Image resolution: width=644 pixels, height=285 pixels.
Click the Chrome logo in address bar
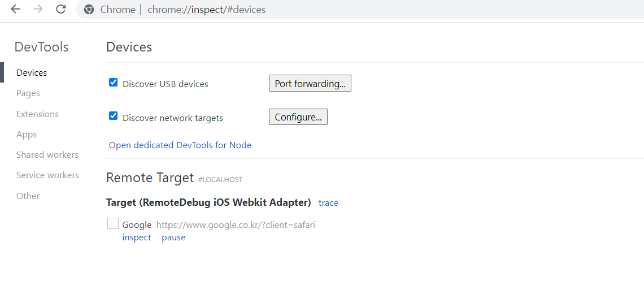pos(89,10)
